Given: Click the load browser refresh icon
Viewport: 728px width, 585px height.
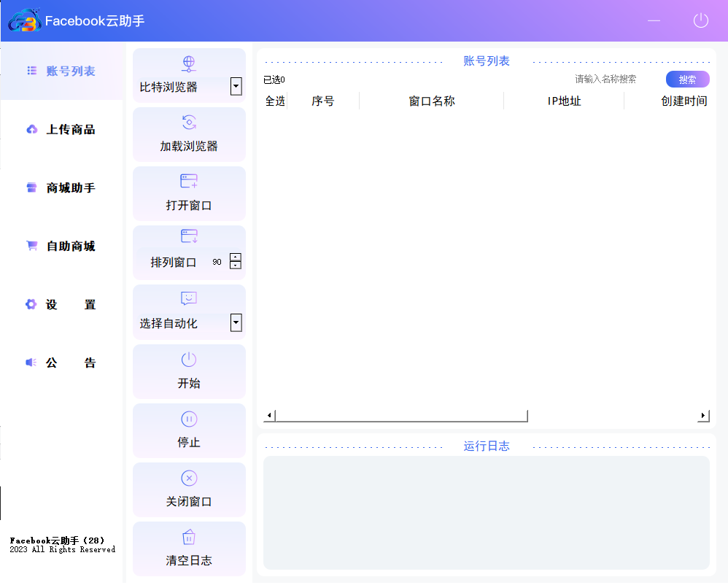Looking at the screenshot, I should [189, 123].
